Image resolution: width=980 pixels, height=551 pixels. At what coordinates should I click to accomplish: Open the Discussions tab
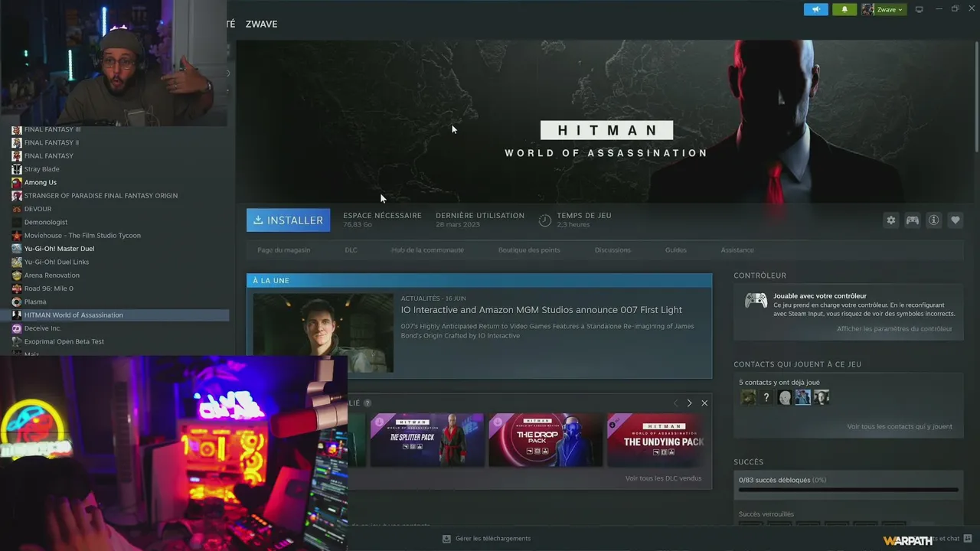tap(612, 250)
